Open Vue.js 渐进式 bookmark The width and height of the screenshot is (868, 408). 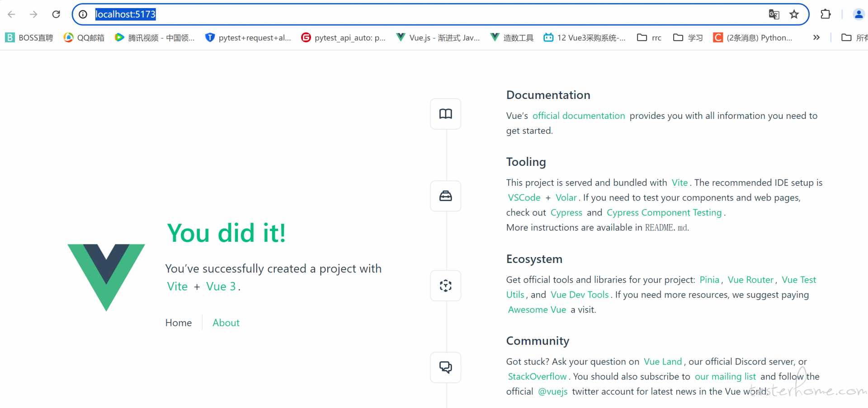(438, 38)
